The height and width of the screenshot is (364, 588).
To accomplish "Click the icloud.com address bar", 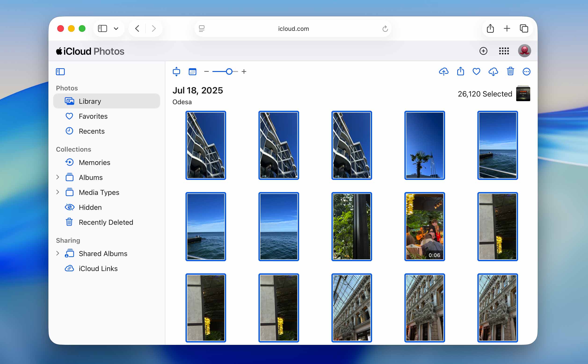I will click(x=293, y=29).
